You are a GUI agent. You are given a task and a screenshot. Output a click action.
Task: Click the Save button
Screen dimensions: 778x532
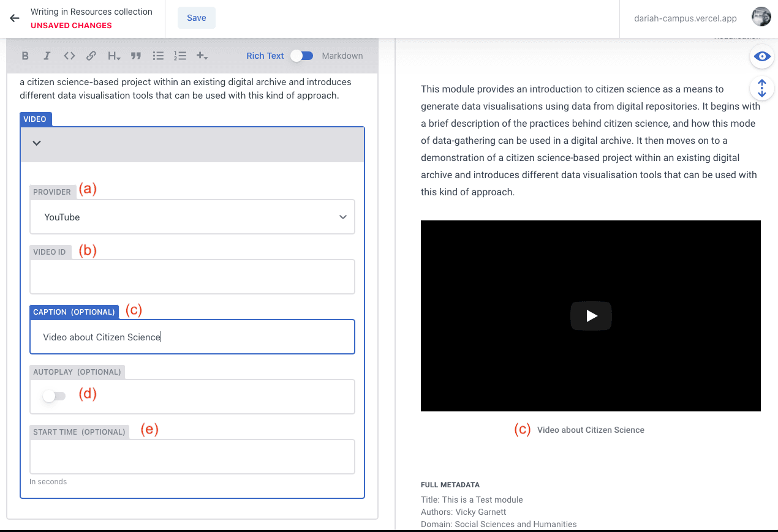coord(197,18)
